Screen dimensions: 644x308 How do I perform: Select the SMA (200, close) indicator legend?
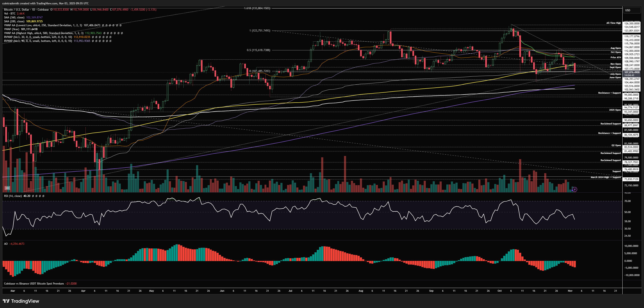[x=14, y=21]
